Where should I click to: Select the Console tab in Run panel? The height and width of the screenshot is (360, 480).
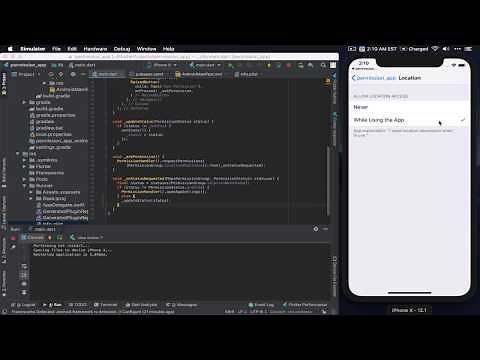[33, 237]
